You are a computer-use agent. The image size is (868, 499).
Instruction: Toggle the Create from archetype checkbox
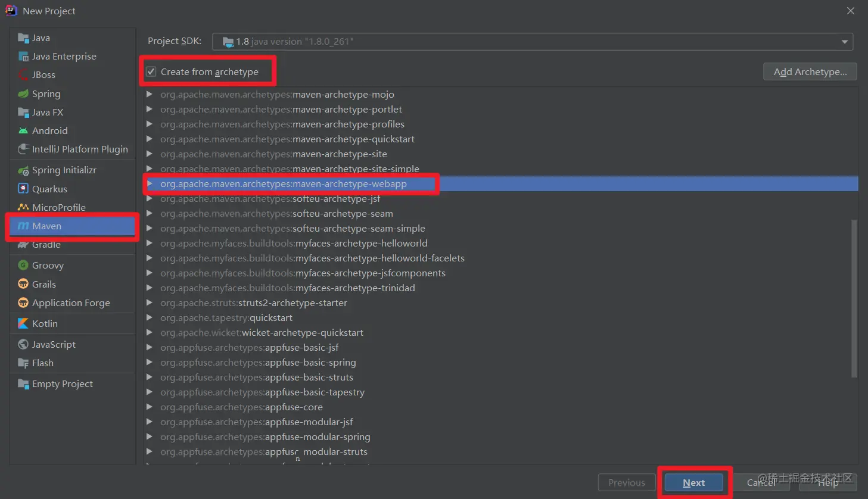coord(151,72)
